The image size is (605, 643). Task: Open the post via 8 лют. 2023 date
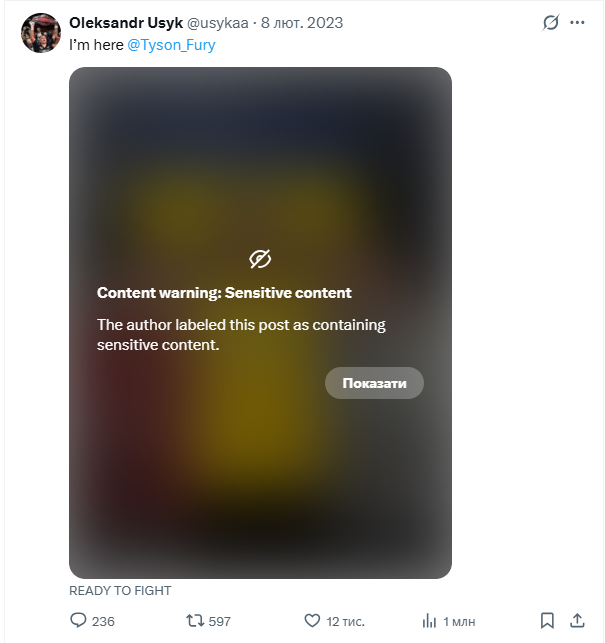pyautogui.click(x=303, y=23)
